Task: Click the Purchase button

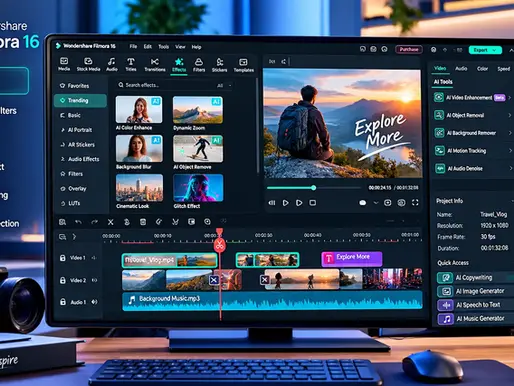Action: pyautogui.click(x=409, y=49)
